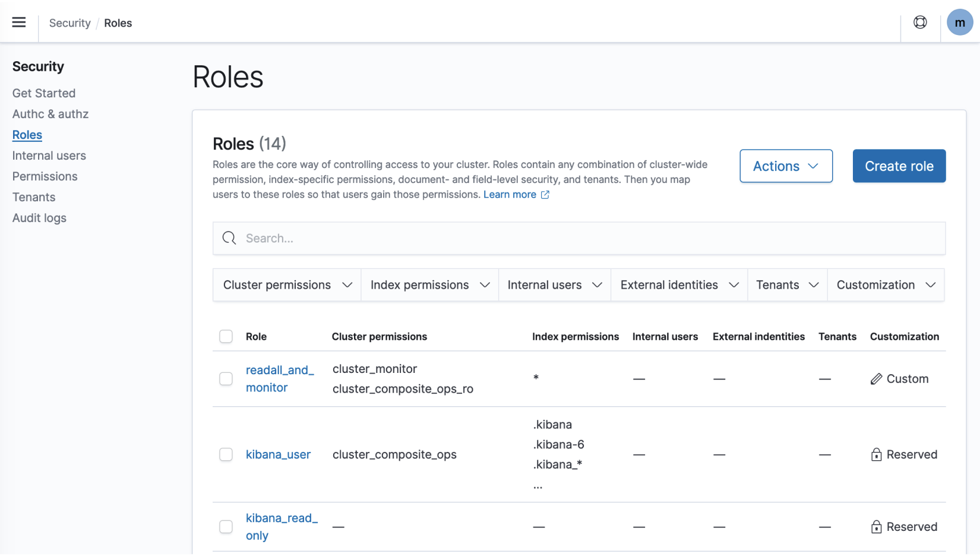
Task: Click Security in the breadcrumb
Action: coord(69,23)
